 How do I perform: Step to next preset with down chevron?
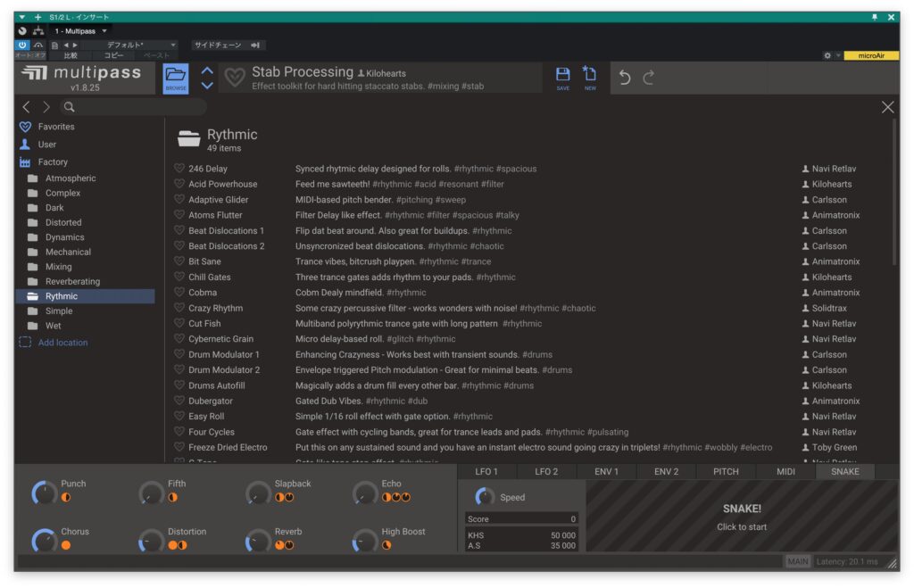pos(207,86)
